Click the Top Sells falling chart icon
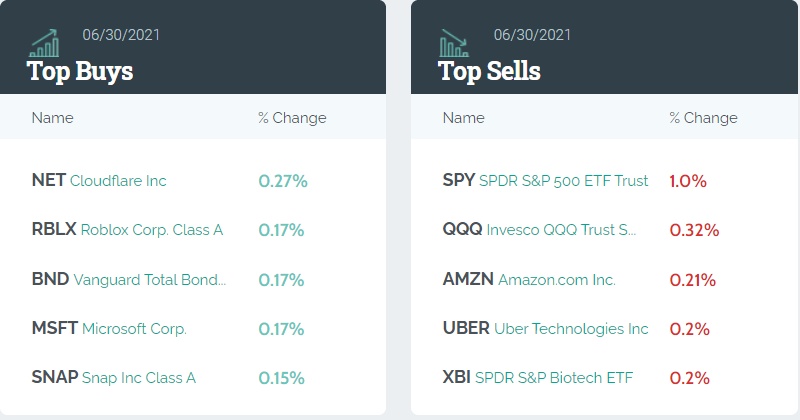 [455, 43]
